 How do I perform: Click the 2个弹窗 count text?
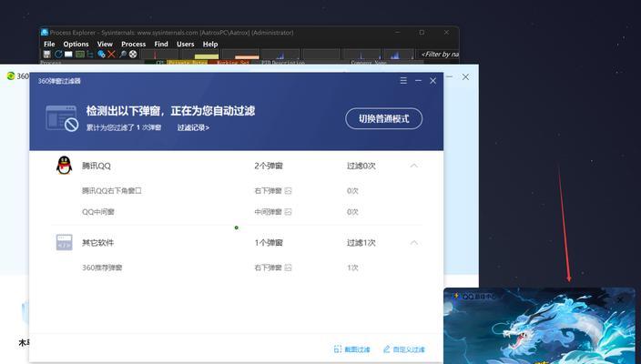click(x=269, y=166)
